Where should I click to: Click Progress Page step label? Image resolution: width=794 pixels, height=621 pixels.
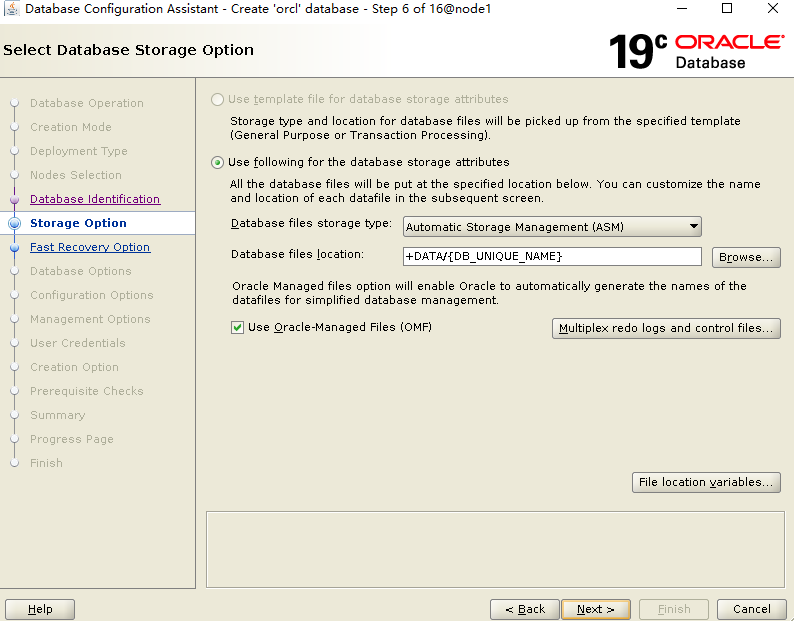click(71, 439)
